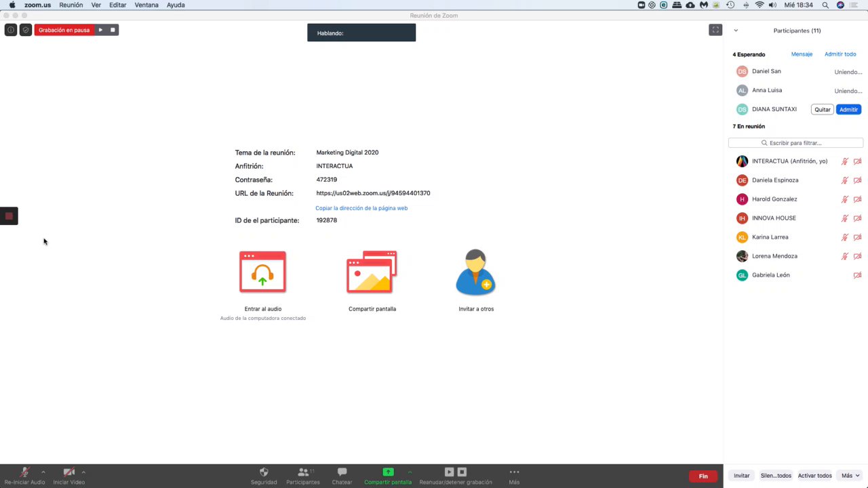Open the zoom.us application menu
Screen dimensions: 868x488
click(37, 5)
